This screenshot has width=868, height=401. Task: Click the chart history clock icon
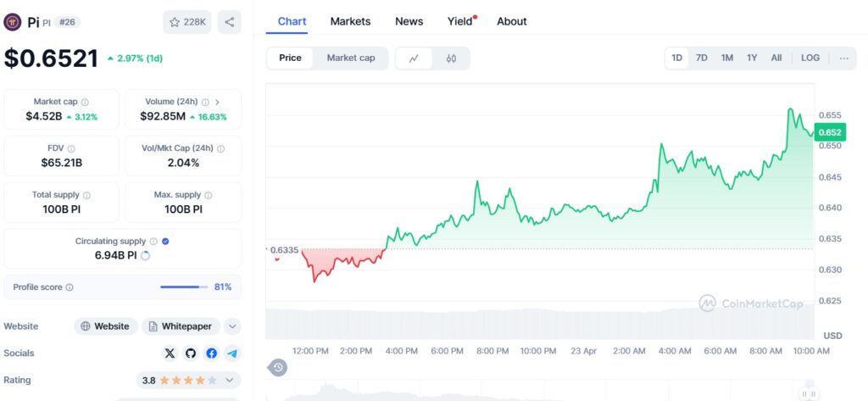click(x=278, y=367)
